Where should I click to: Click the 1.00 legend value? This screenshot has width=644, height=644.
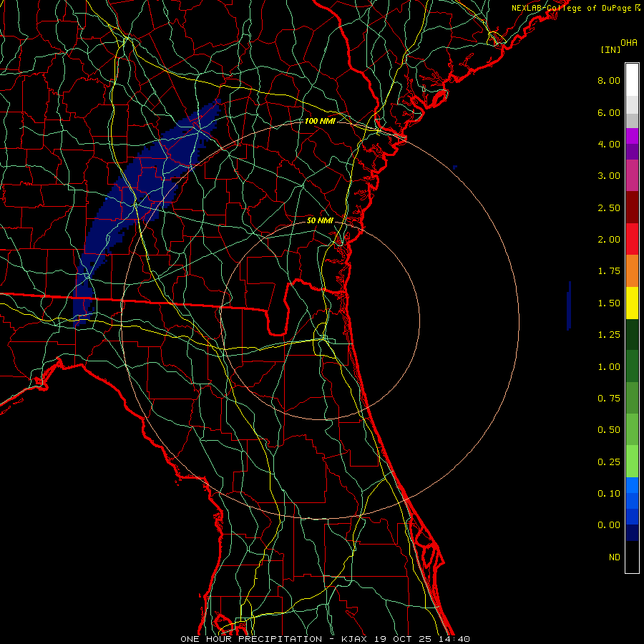coord(609,367)
